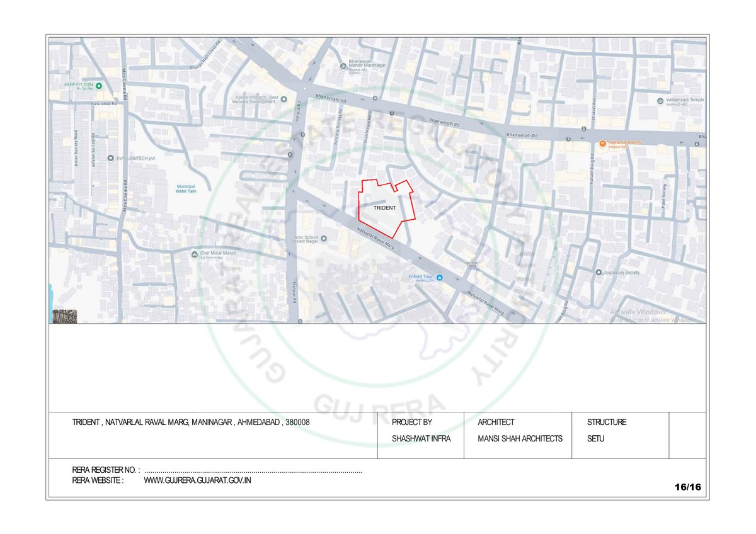Switch to satellite view layer thumbnail
Image resolution: width=756 pixels, height=534 pixels.
(x=64, y=316)
